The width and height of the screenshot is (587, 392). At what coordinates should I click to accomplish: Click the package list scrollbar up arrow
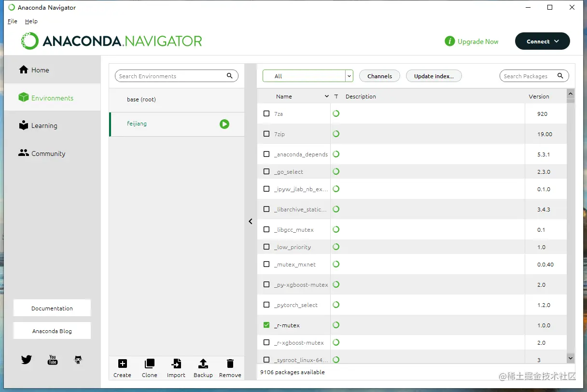click(571, 93)
